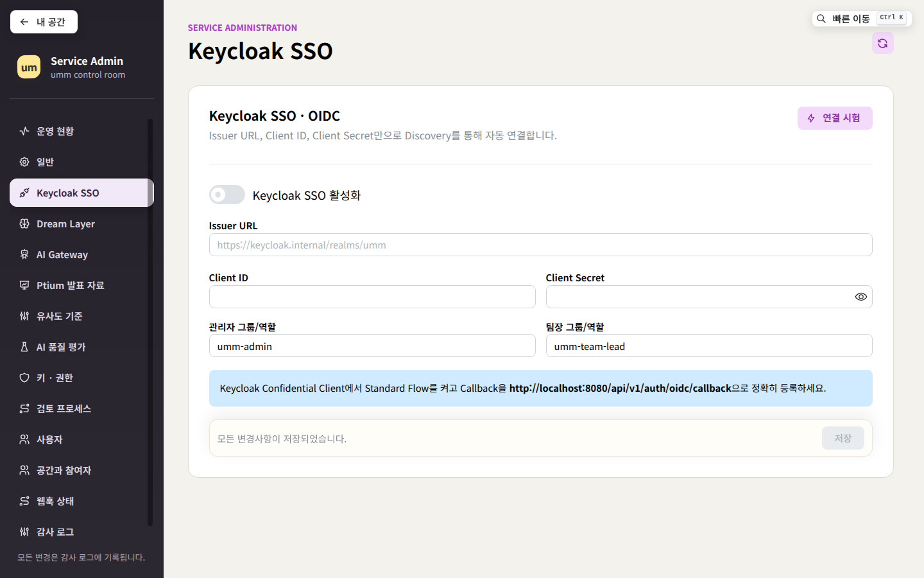Click 'Keycloak SSO · OIDC' card heading
924x578 pixels.
[x=275, y=116]
